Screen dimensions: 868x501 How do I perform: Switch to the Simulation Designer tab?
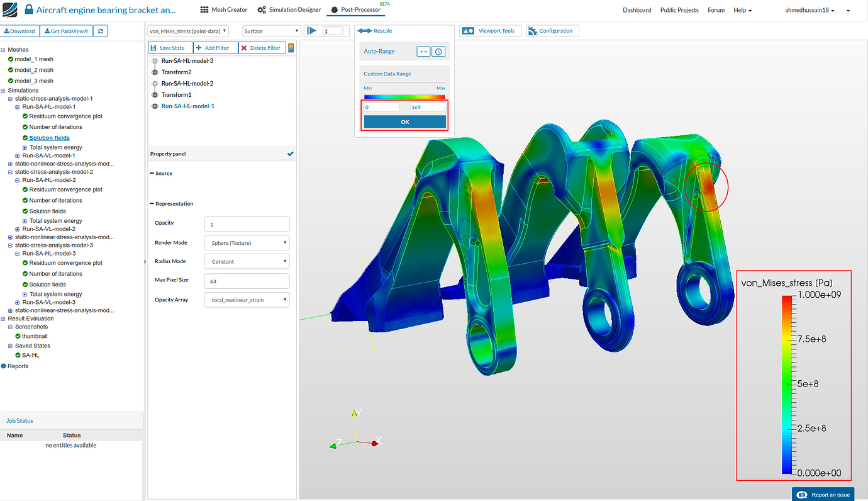click(x=289, y=9)
